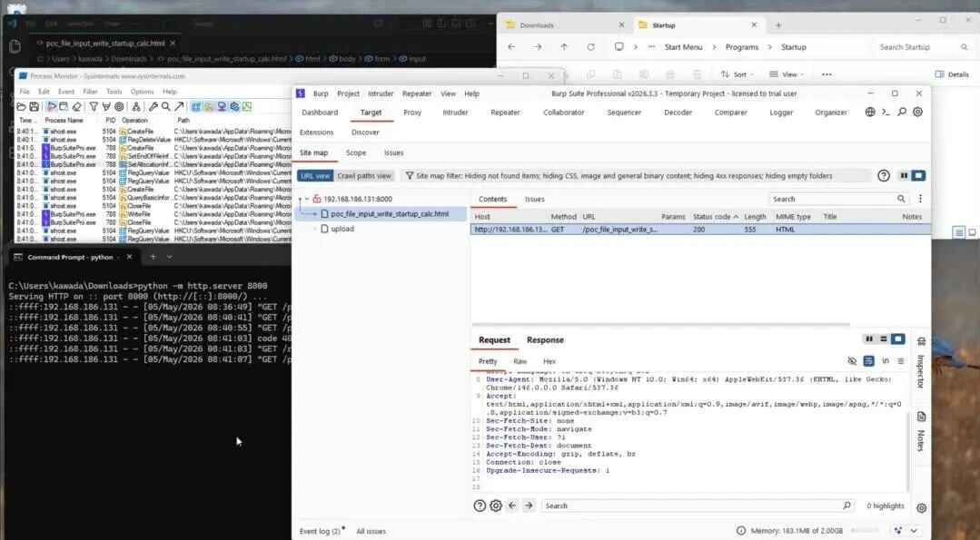
Task: Toggle Show Profiling Events in Process Monitor
Action: pos(247,107)
